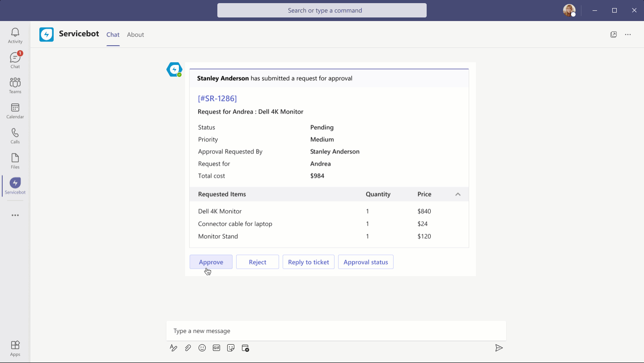The height and width of the screenshot is (363, 644).
Task: Open Files in the sidebar
Action: pos(15,161)
